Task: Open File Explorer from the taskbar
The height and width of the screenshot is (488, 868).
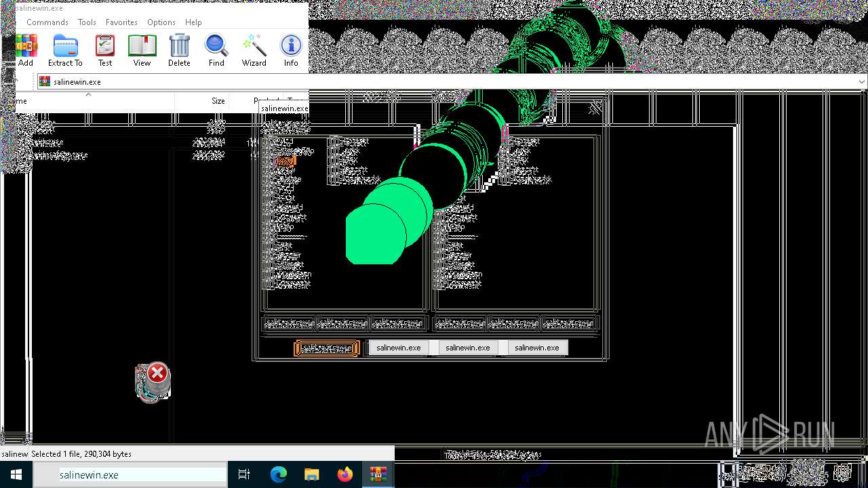Action: coord(311,474)
